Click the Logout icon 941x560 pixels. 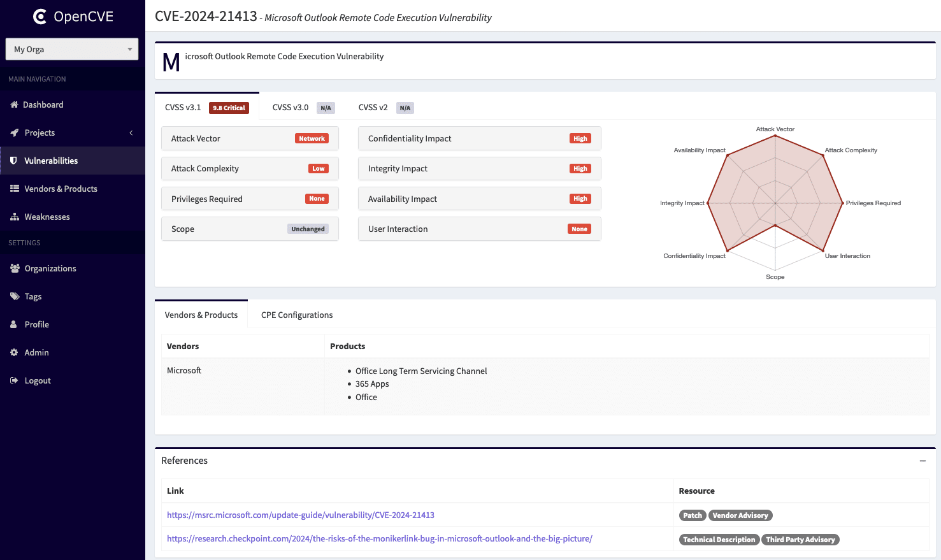tap(14, 380)
